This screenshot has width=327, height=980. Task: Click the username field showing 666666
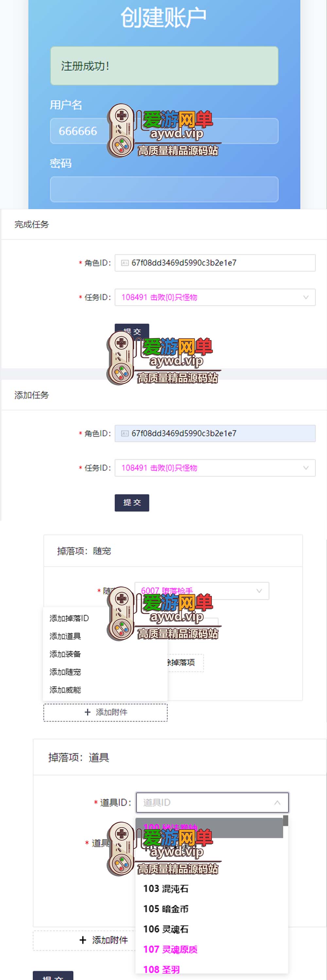[164, 131]
